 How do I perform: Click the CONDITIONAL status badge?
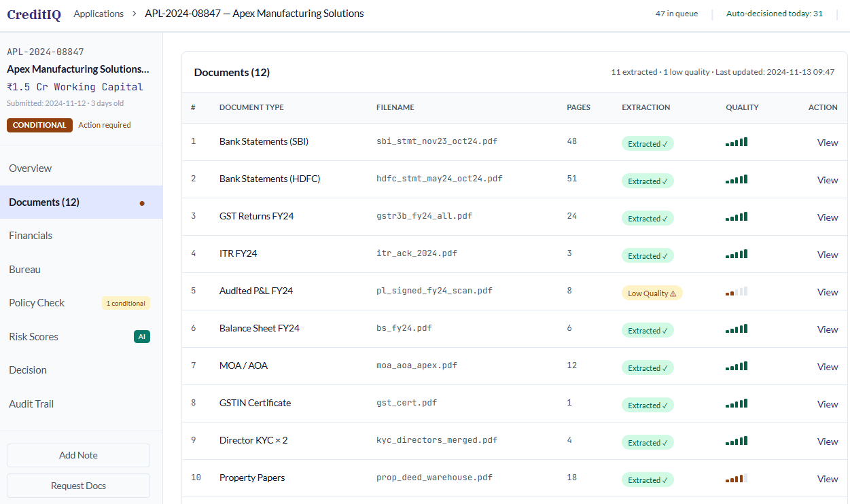click(x=39, y=125)
